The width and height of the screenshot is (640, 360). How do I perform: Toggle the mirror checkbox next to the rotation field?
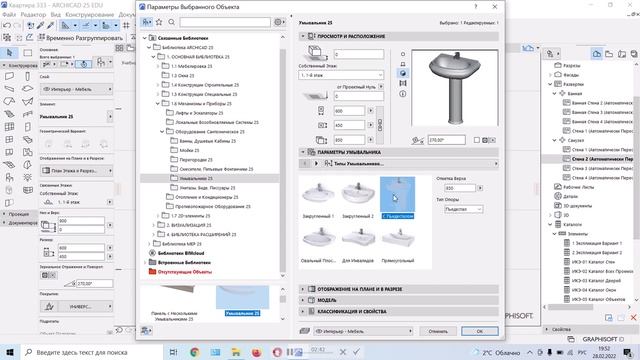477,140
